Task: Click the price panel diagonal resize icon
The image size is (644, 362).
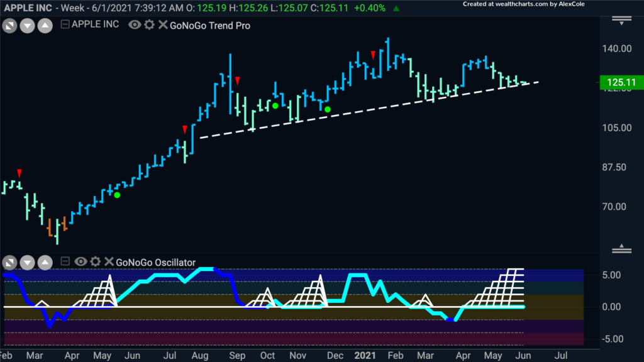Action: [9, 26]
